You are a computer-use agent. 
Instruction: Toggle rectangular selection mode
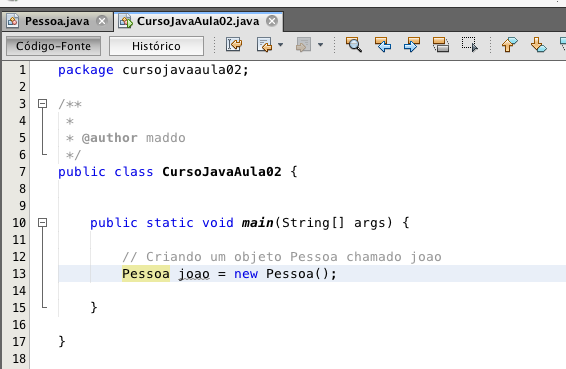point(470,45)
